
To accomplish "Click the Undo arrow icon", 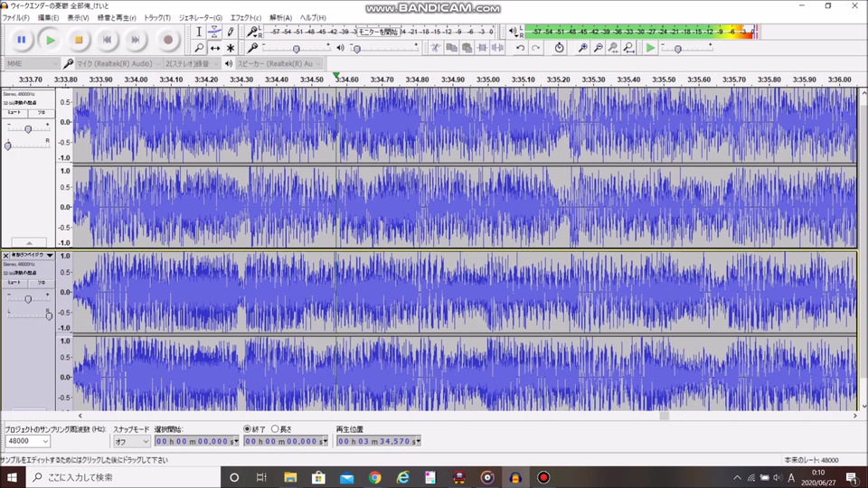I will [x=520, y=48].
